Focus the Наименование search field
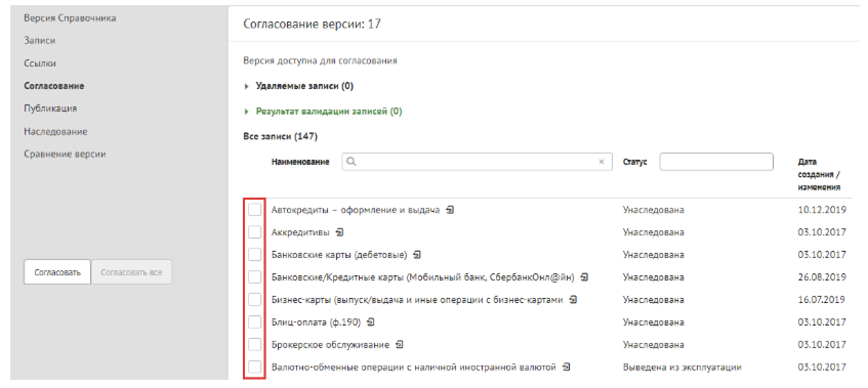Screen dimensions: 868x388 click(x=477, y=162)
